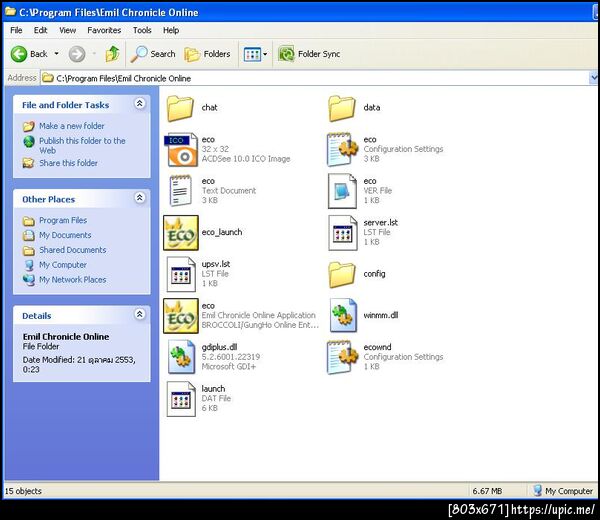Collapse File and Folder Tasks panel
600x520 pixels.
coord(140,103)
